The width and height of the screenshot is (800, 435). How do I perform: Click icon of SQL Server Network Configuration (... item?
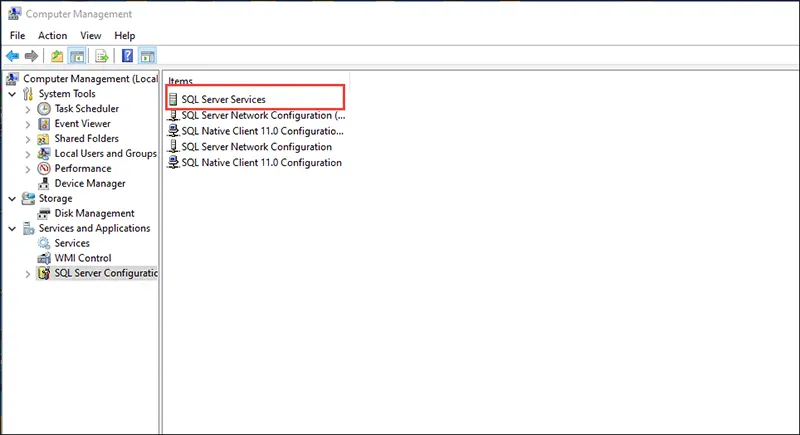tap(173, 116)
